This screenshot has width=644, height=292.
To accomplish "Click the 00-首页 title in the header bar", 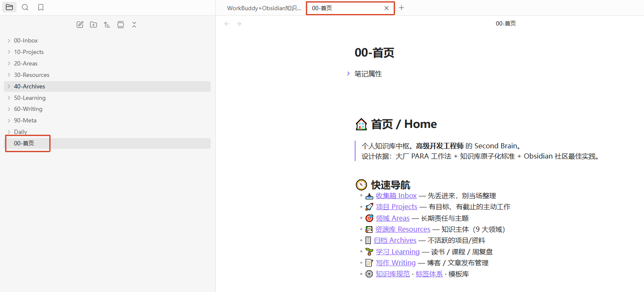I will tap(506, 23).
